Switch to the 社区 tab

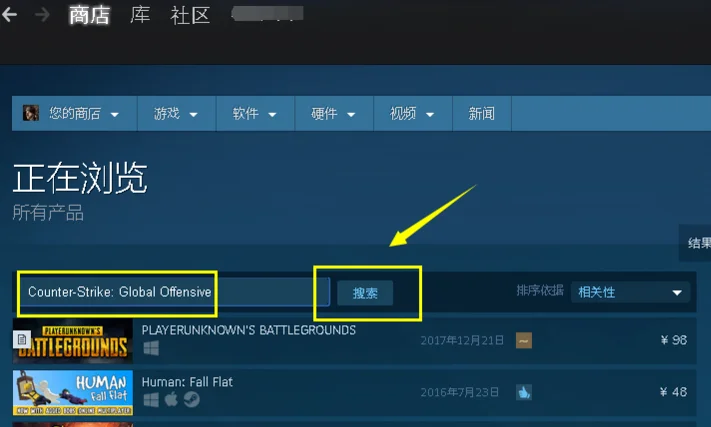click(190, 15)
